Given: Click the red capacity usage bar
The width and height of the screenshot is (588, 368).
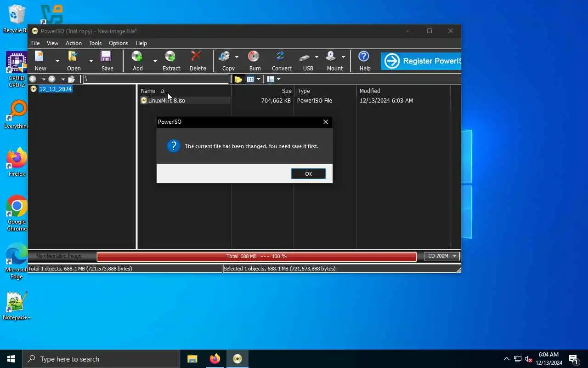Looking at the screenshot, I should click(257, 257).
